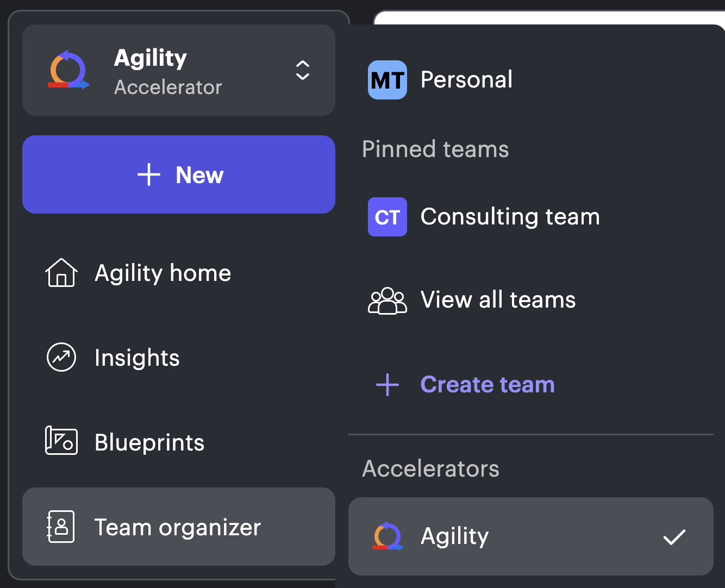Click the MT Personal avatar icon
The image size is (725, 588).
(387, 80)
